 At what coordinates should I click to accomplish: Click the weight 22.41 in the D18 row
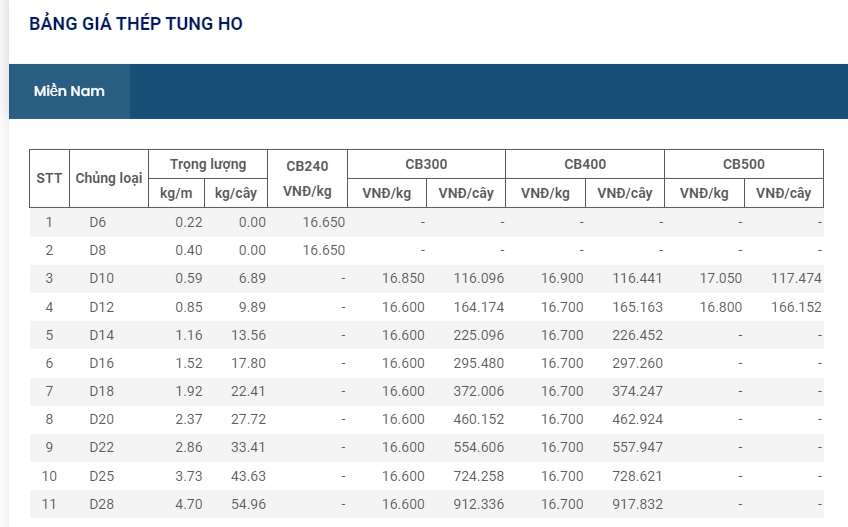click(249, 391)
